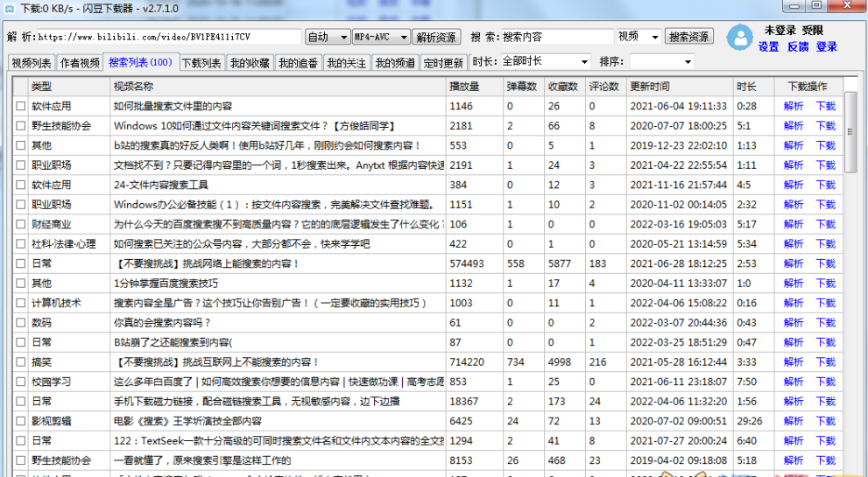Viewport: 868px width, 477px height.
Task: Switch to the 下载列表 tab
Action: [201, 63]
